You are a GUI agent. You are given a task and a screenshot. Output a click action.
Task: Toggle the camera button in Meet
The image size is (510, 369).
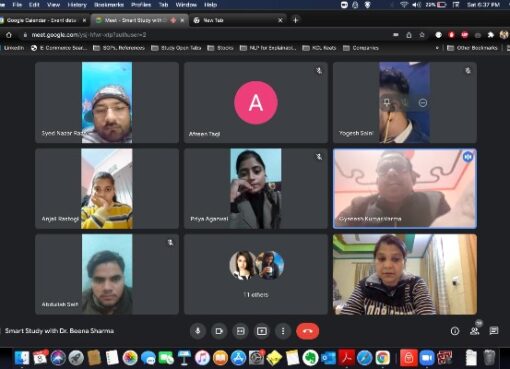219,331
